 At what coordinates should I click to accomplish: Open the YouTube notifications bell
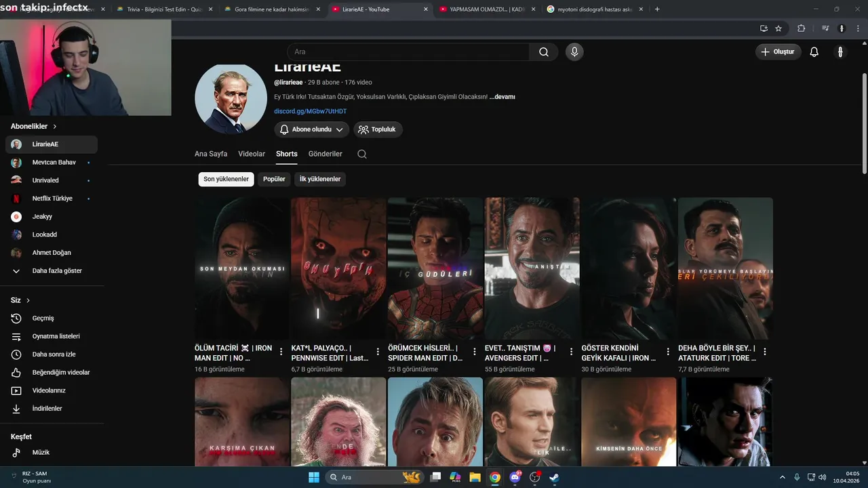coord(814,52)
